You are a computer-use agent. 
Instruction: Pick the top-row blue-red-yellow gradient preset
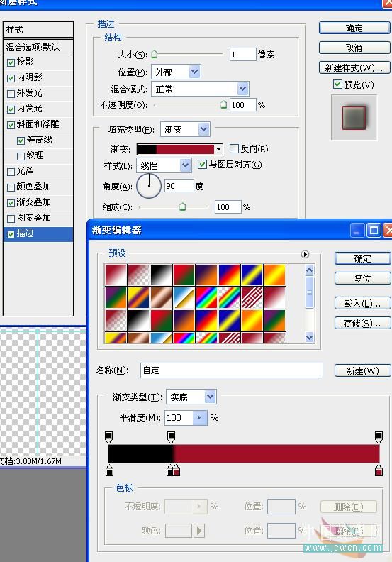pos(229,275)
